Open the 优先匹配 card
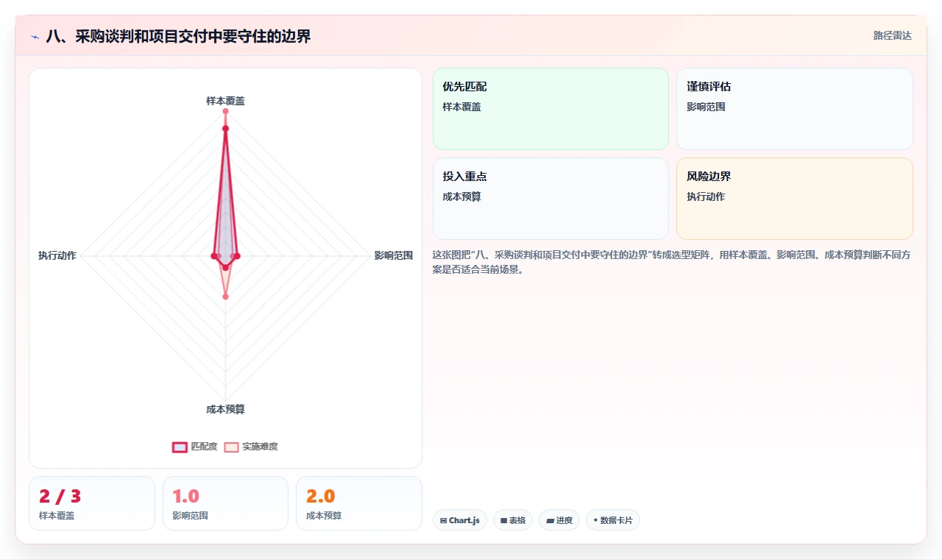Image resolution: width=942 pixels, height=560 pixels. 550,109
